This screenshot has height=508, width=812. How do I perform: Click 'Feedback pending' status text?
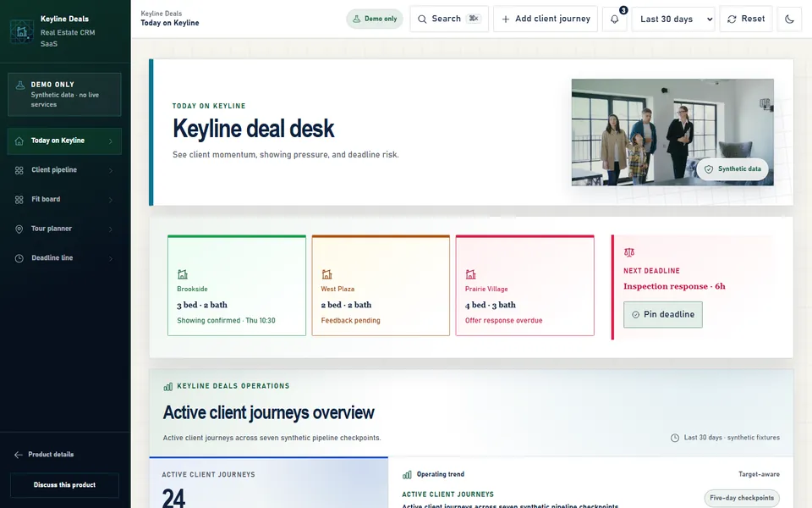pyautogui.click(x=350, y=321)
